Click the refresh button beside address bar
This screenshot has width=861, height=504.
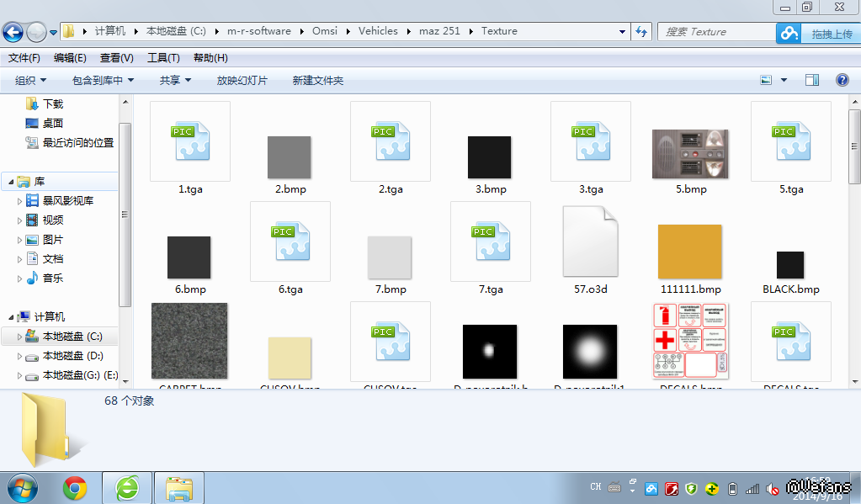tap(641, 31)
